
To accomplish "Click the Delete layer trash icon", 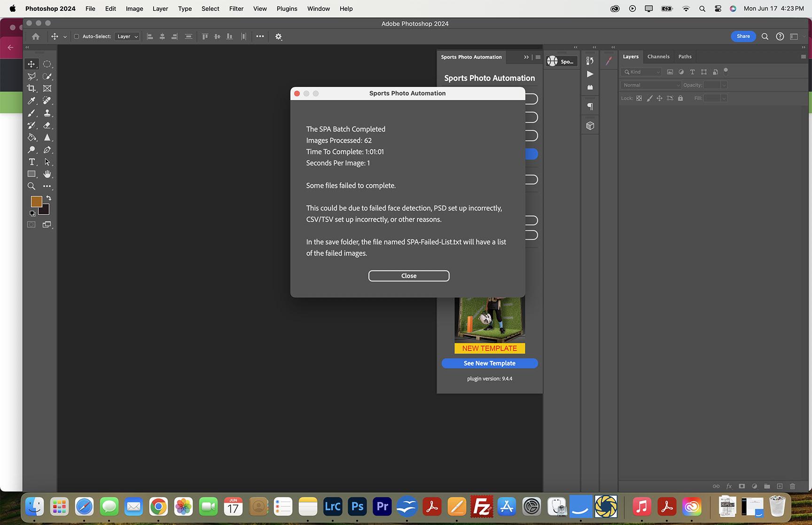I will coord(792,486).
